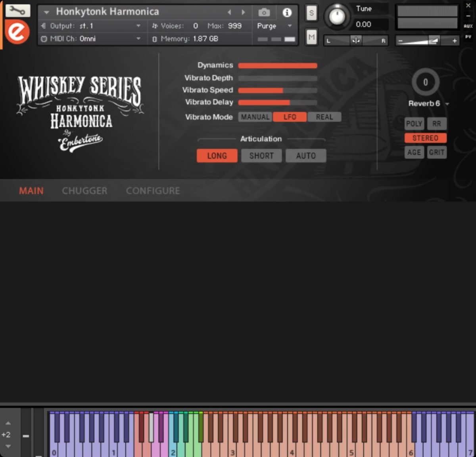
Task: Open the Output st. 1 dropdown
Action: coord(91,26)
